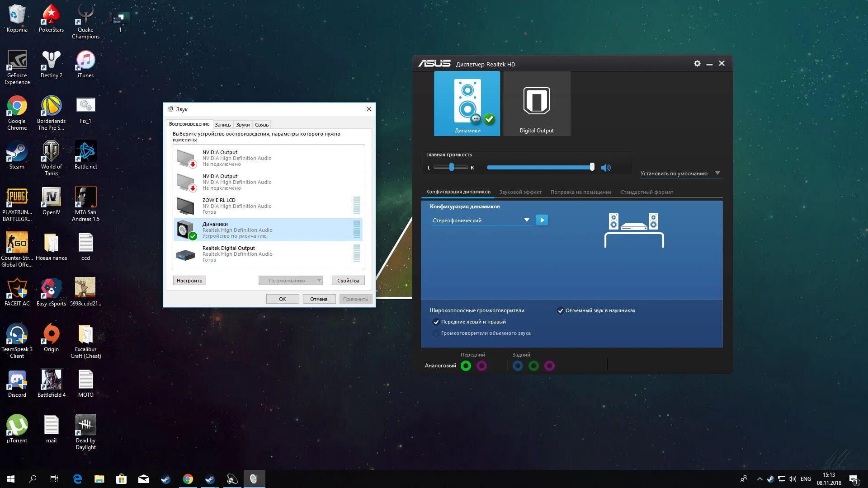The image size is (868, 488).
Task: Click the Свойства button
Action: (x=348, y=281)
